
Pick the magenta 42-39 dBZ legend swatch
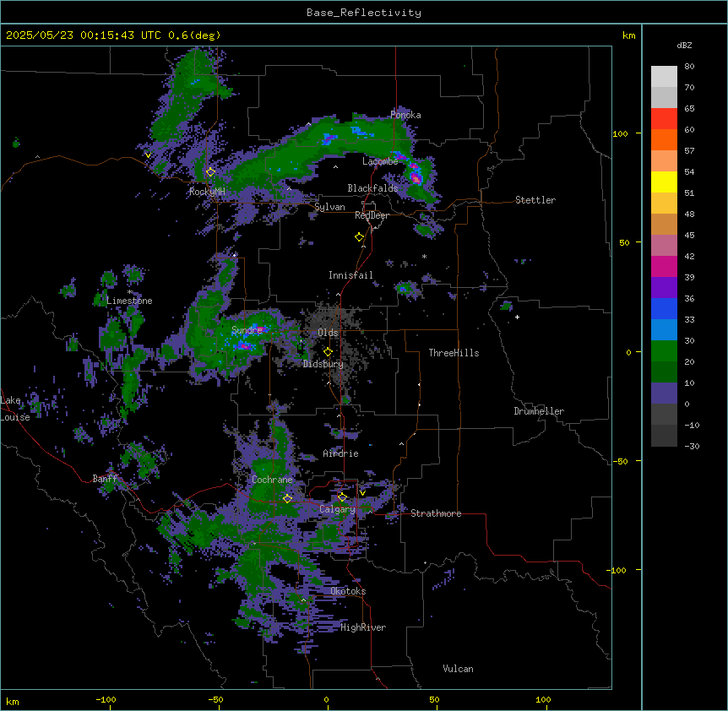click(664, 266)
